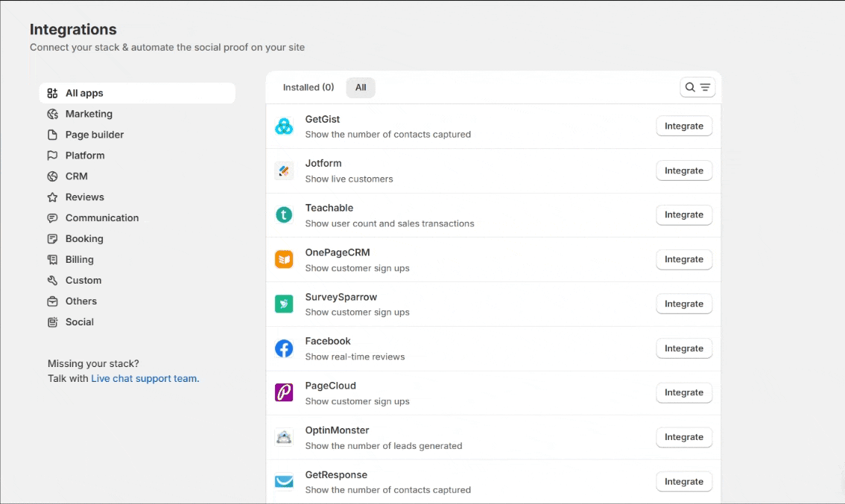Integrate the GetResponse app
This screenshot has width=845, height=504.
(683, 482)
